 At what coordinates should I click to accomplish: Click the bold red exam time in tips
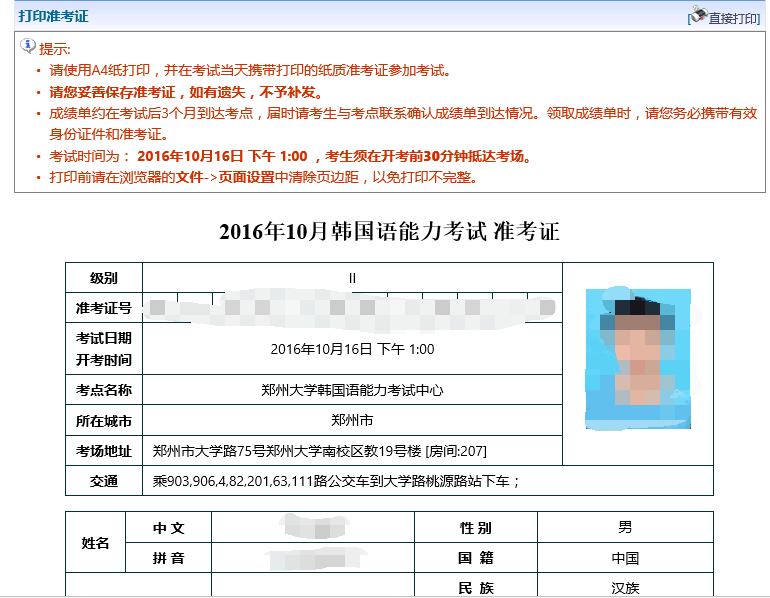pos(222,156)
